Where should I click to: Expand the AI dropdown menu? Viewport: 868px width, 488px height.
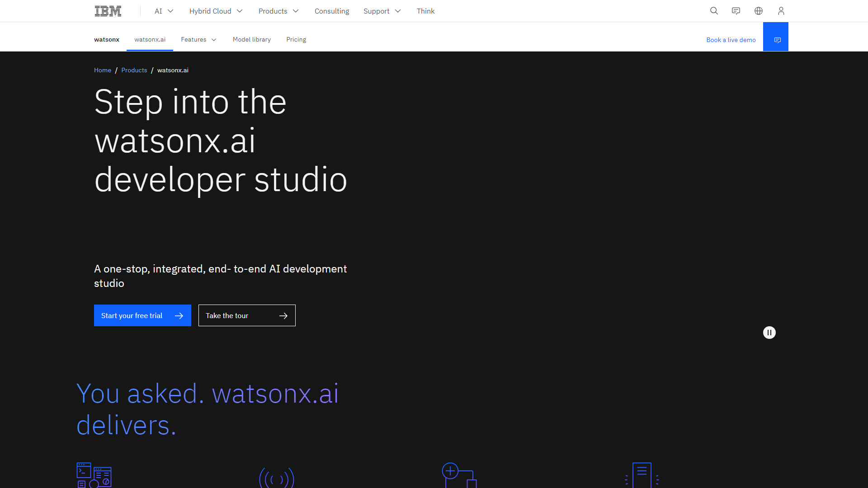click(163, 11)
